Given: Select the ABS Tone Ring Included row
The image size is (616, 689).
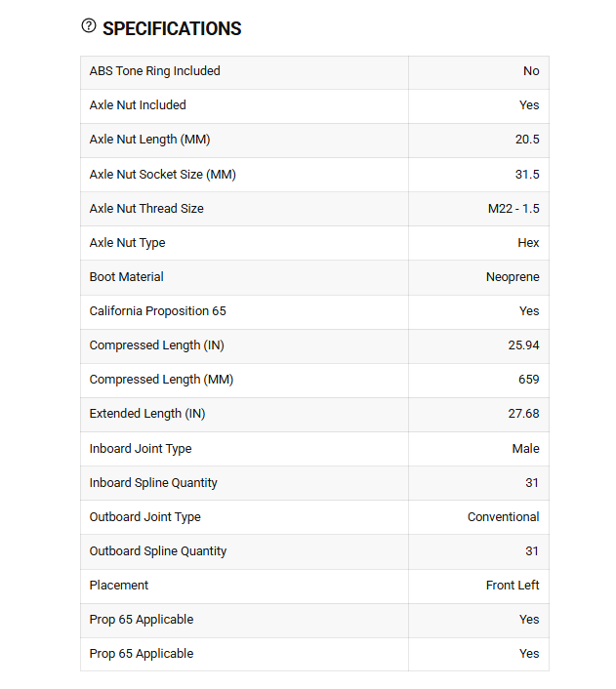Looking at the screenshot, I should coord(314,72).
